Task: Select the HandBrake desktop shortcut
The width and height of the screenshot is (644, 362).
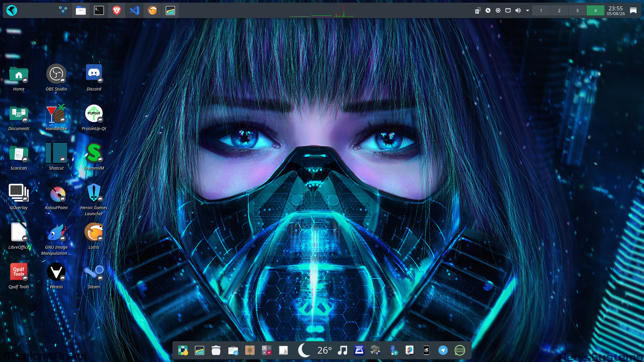Action: 56,117
